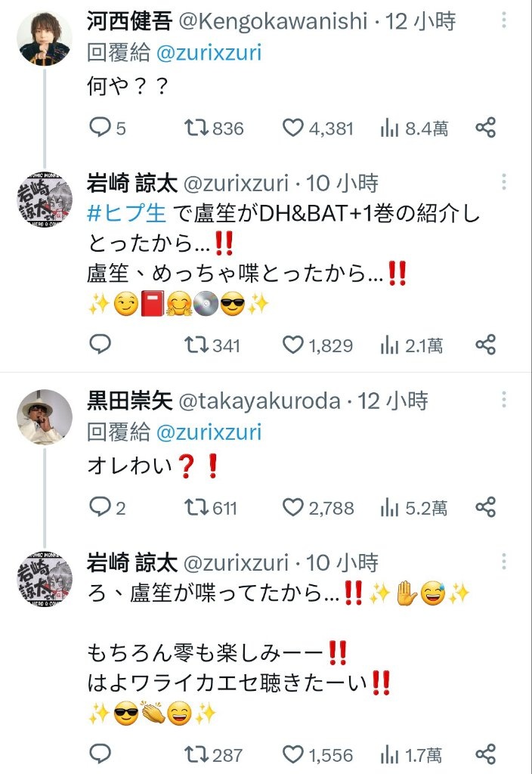Retweet the tweet with 341 retweets
This screenshot has height=774, width=532.
pyautogui.click(x=212, y=345)
